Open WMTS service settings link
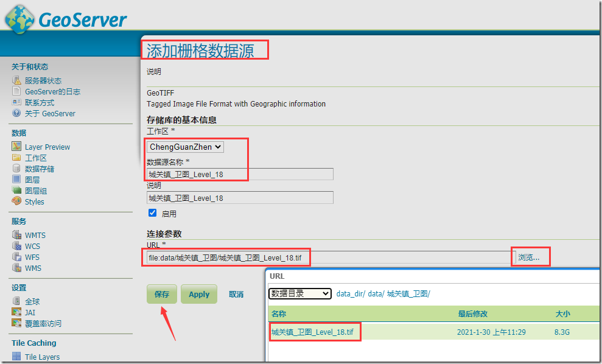 [35, 235]
